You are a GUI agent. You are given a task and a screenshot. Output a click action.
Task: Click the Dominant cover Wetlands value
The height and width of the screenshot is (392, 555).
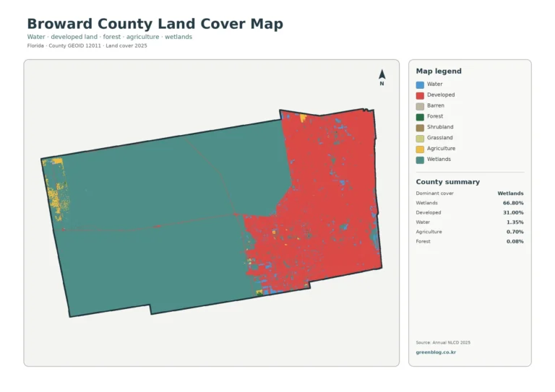point(510,193)
